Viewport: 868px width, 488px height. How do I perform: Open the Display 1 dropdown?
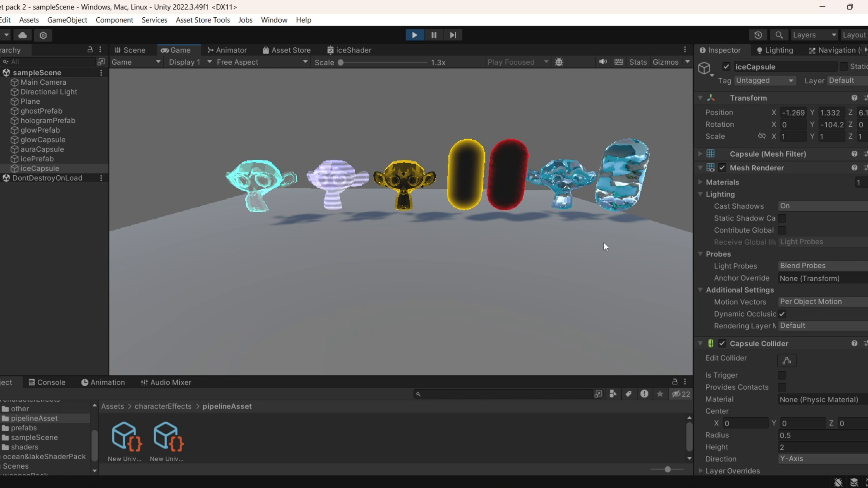190,62
